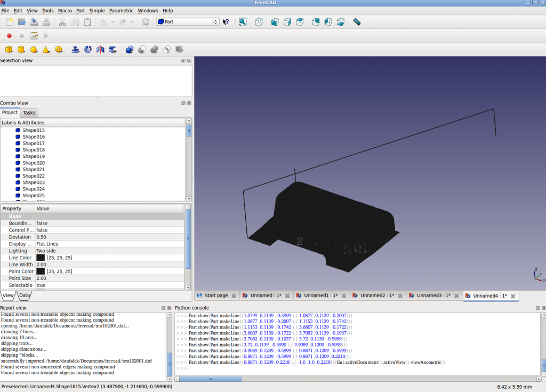The image size is (546, 392).
Task: Switch to the Tasks tab in Combo View
Action: (x=29, y=113)
